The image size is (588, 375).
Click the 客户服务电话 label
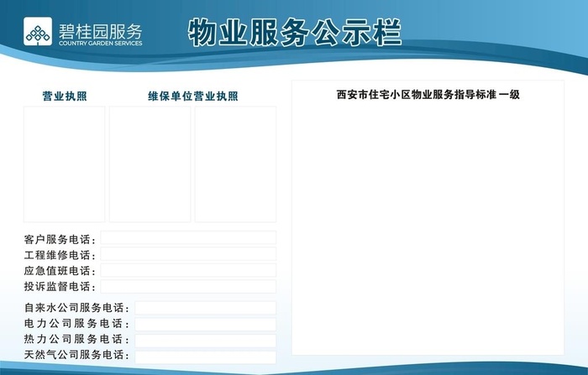pos(60,239)
